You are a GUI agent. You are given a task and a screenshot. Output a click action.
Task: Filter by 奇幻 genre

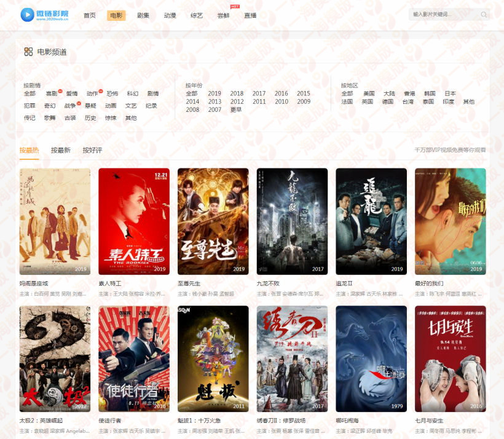tap(50, 106)
